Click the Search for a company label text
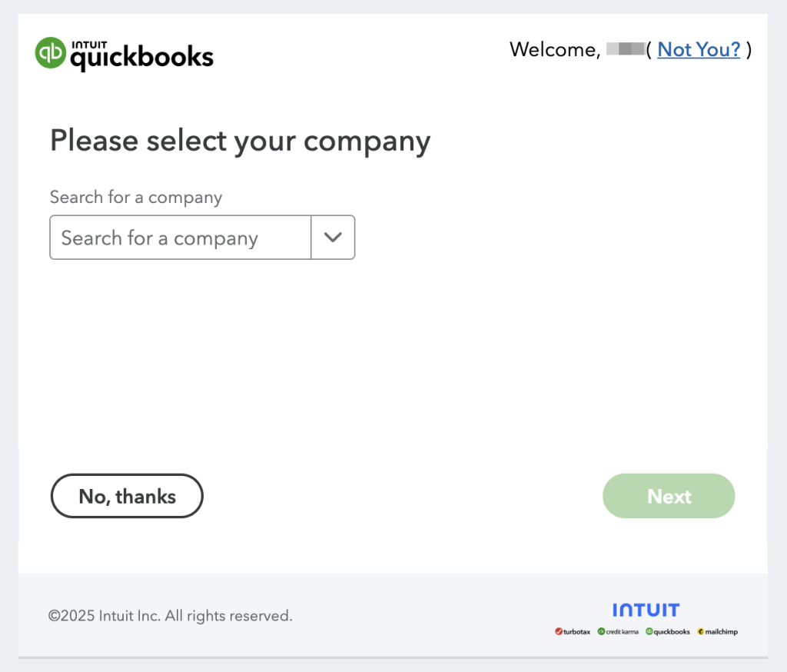 pos(135,198)
